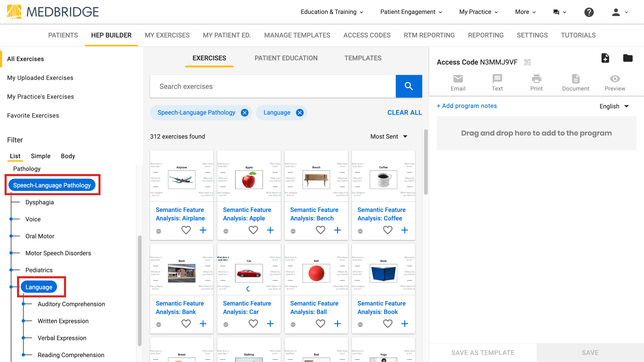The width and height of the screenshot is (644, 362).
Task: Click the globe icon on the Coffee card
Action: (360, 231)
